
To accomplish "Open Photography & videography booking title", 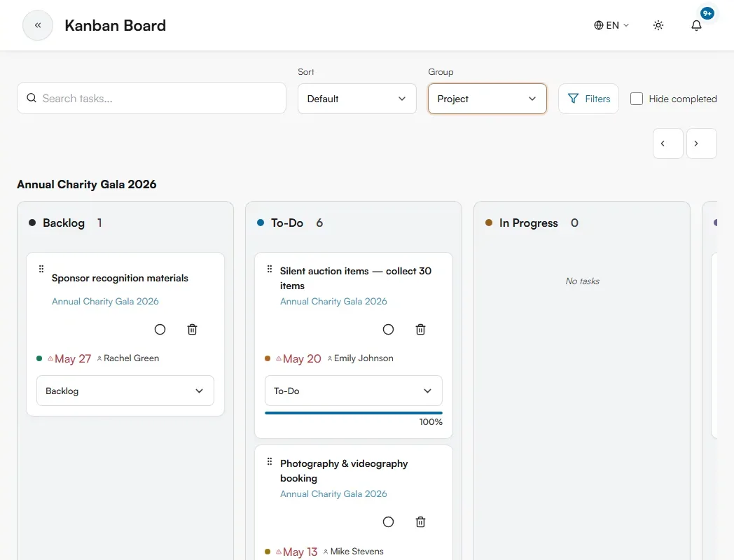I will (344, 471).
